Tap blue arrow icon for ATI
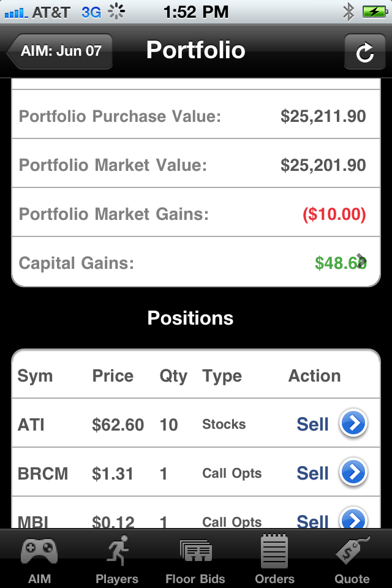Viewport: 392px width, 588px height. (353, 424)
